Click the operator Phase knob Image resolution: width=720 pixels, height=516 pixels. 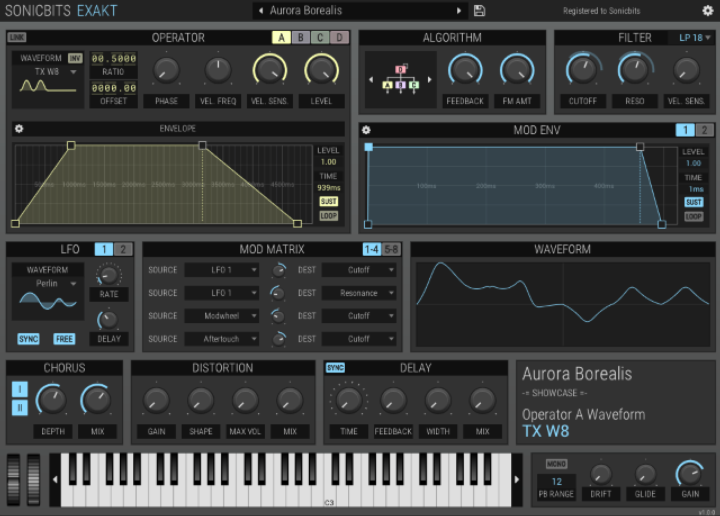coord(166,71)
